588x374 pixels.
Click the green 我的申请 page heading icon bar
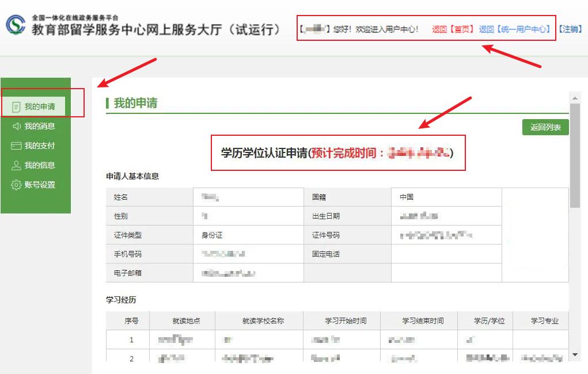107,102
